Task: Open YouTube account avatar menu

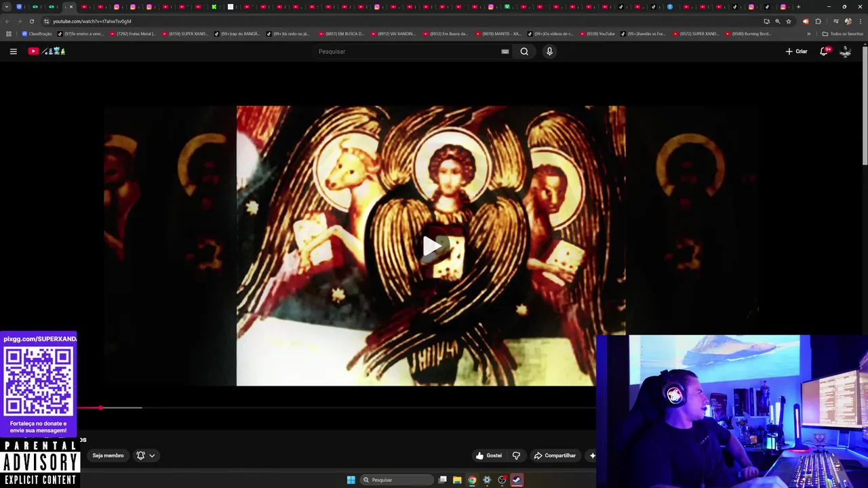Action: point(845,52)
